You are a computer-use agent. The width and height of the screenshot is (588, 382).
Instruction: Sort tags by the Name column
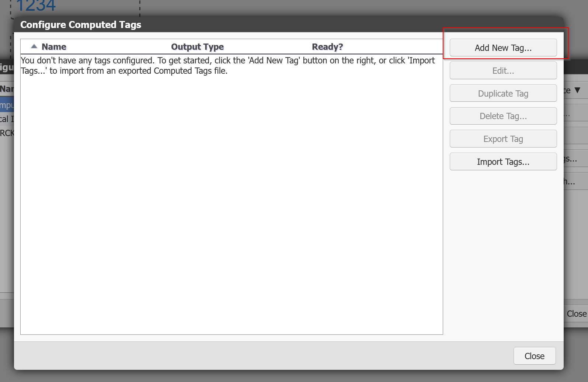54,47
